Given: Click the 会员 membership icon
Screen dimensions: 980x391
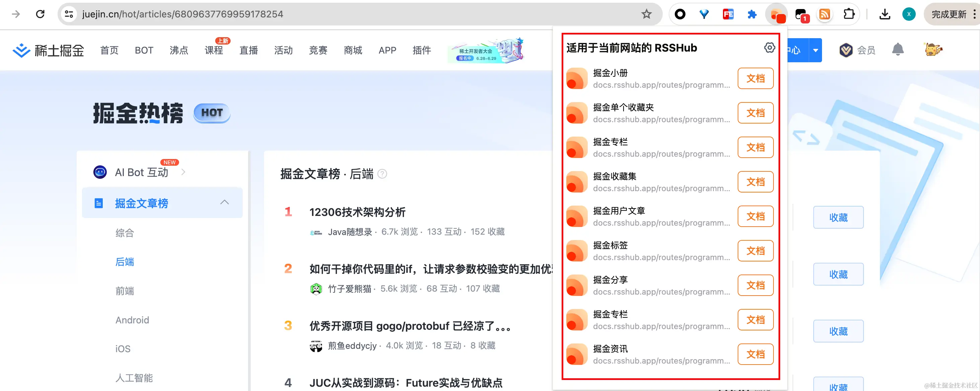Looking at the screenshot, I should 846,50.
